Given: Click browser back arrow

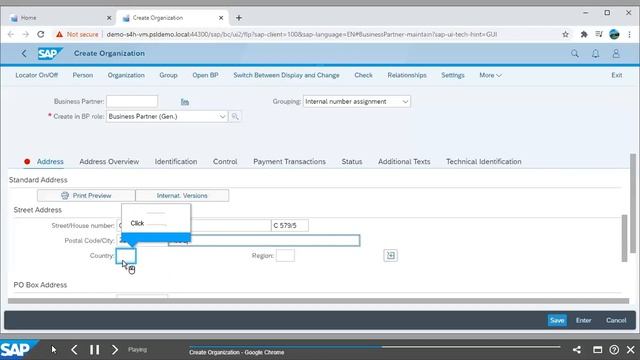Looking at the screenshot, I should click(x=11, y=34).
